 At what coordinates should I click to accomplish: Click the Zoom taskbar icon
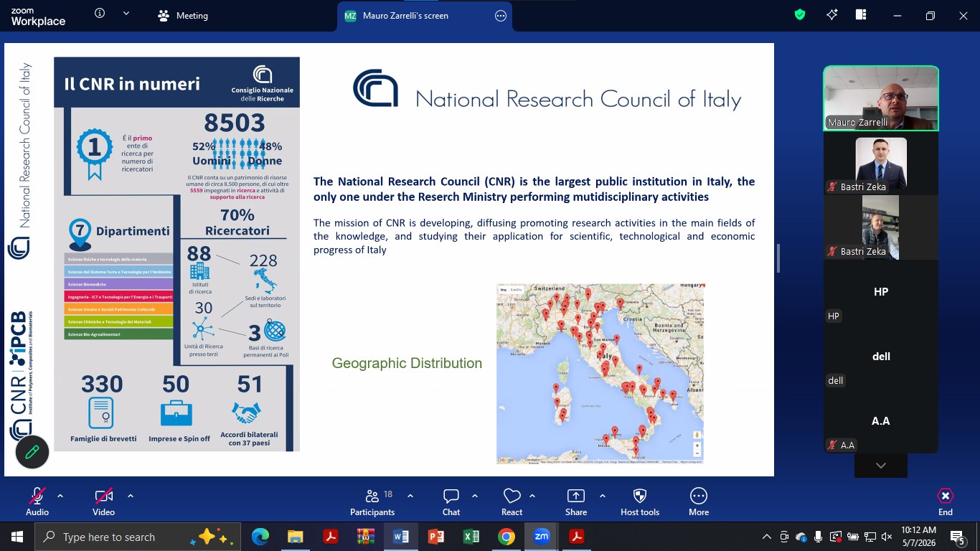(542, 537)
